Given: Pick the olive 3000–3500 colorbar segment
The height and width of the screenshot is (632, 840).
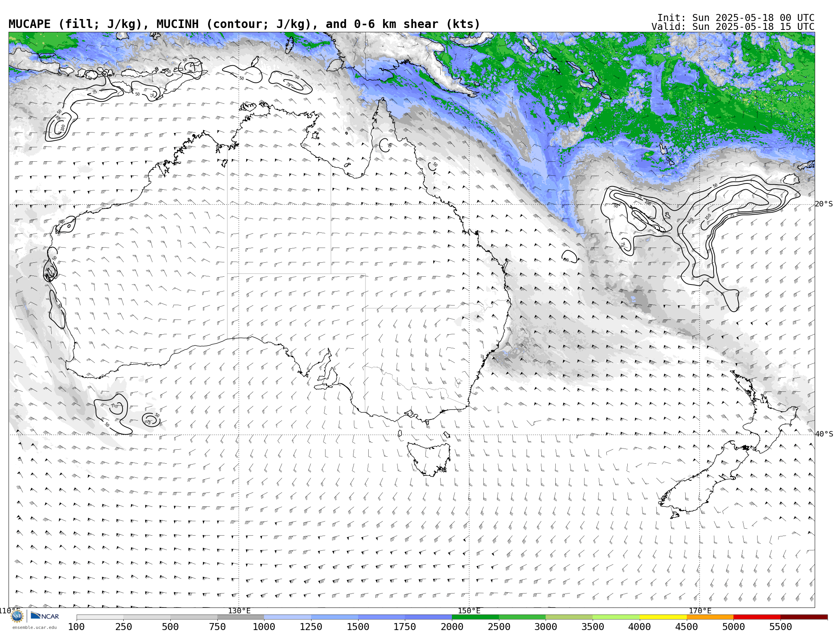Looking at the screenshot, I should (569, 617).
